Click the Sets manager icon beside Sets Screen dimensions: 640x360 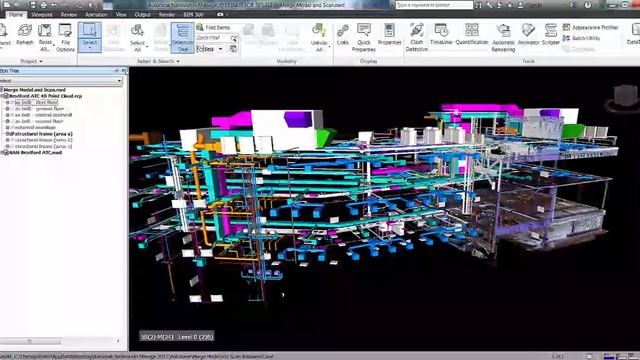click(233, 49)
